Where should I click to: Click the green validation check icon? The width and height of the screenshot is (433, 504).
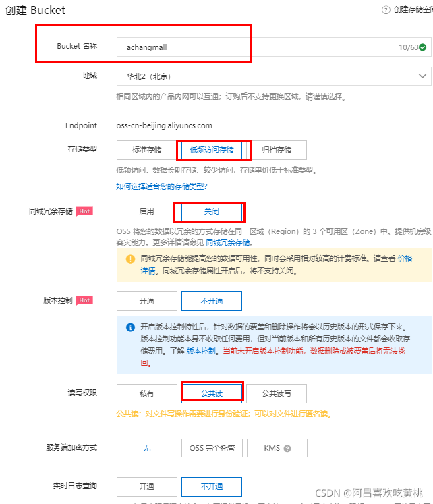(x=423, y=47)
